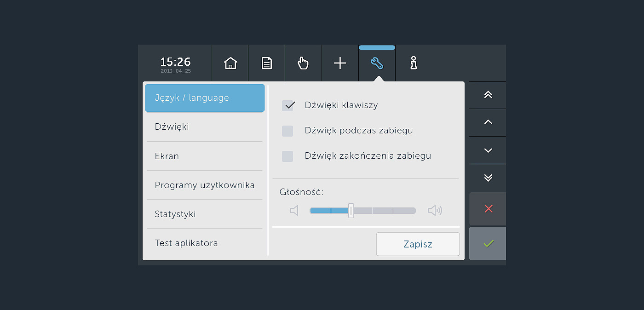The width and height of the screenshot is (644, 310).
Task: Uncheck Dźwięki klawiszy checkbox
Action: [288, 105]
